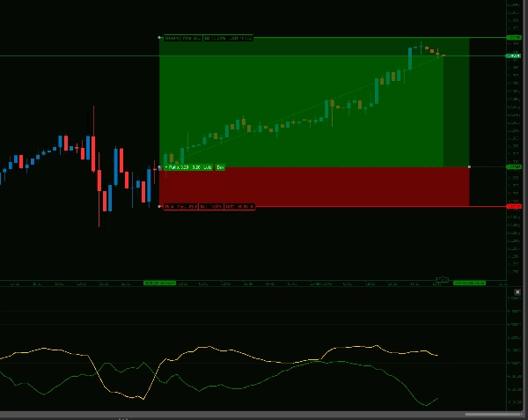Grab the bottom-left handle of the loss zone

tap(159, 206)
